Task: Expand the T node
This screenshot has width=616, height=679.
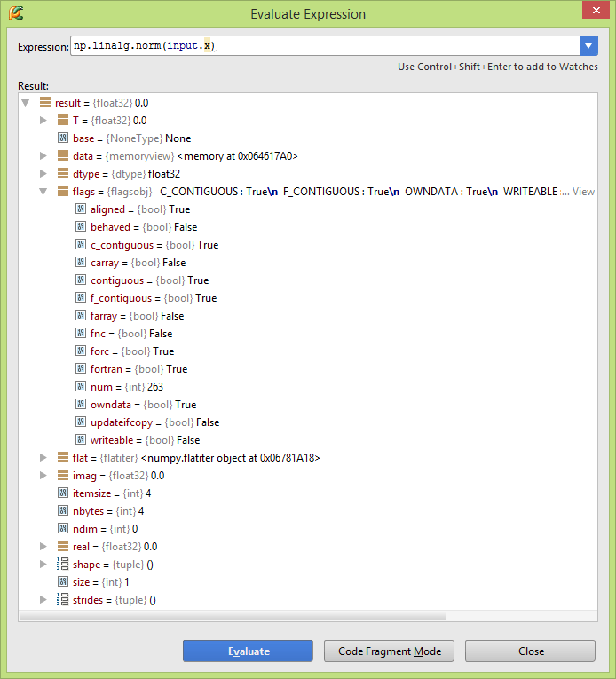Action: point(43,120)
